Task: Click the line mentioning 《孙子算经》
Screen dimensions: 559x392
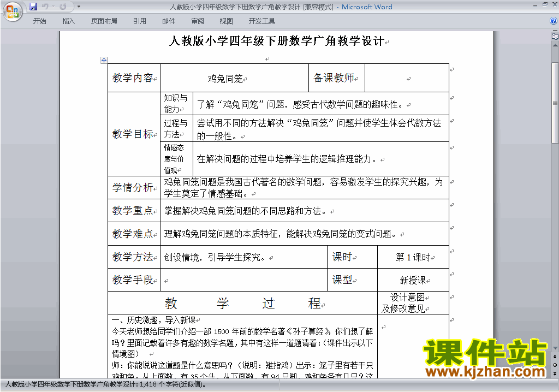Action: (x=242, y=332)
